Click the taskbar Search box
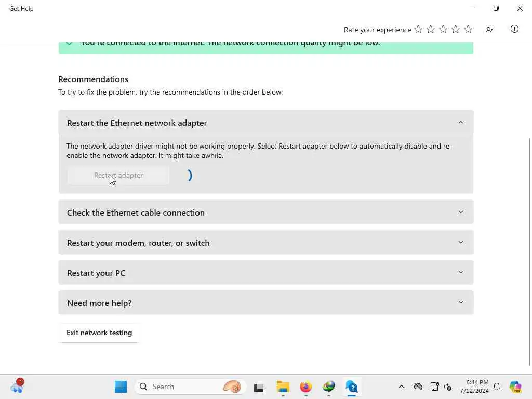The height and width of the screenshot is (399, 532). [x=190, y=387]
